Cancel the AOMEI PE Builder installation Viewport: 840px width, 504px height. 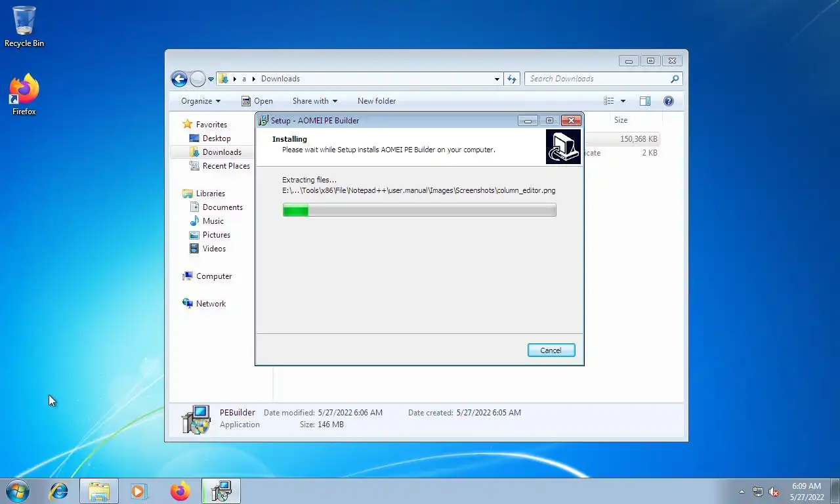tap(551, 350)
